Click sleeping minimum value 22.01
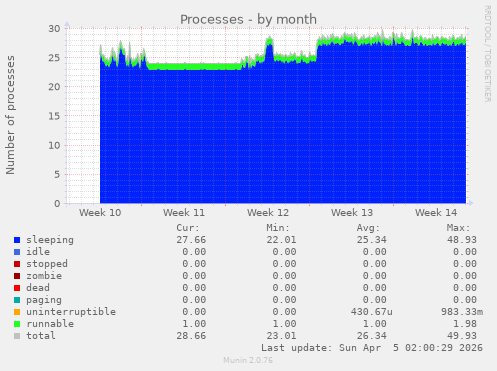The image size is (497, 371). coord(281,240)
